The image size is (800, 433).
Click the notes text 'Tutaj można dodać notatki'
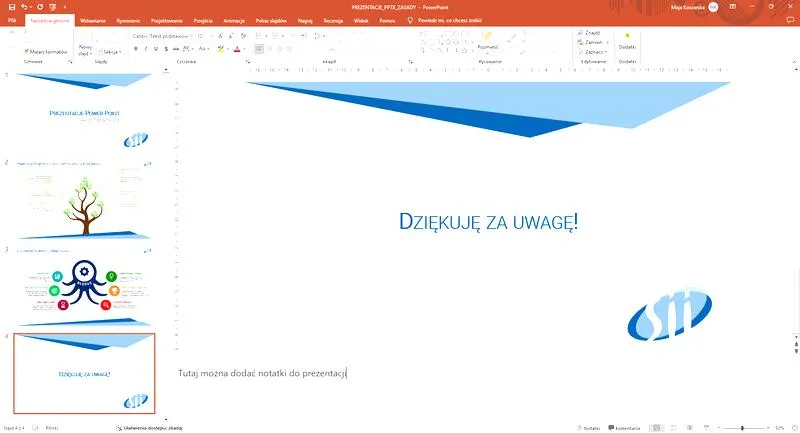(262, 373)
